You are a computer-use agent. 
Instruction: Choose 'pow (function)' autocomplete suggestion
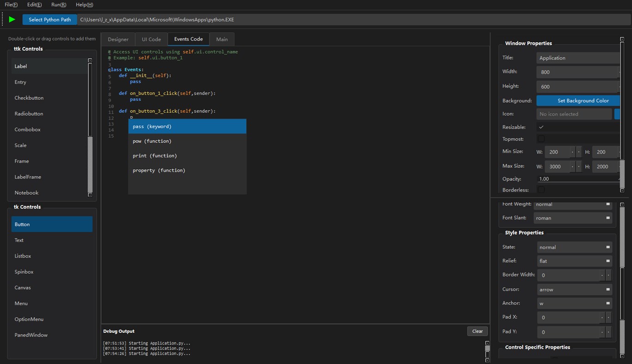(x=187, y=141)
